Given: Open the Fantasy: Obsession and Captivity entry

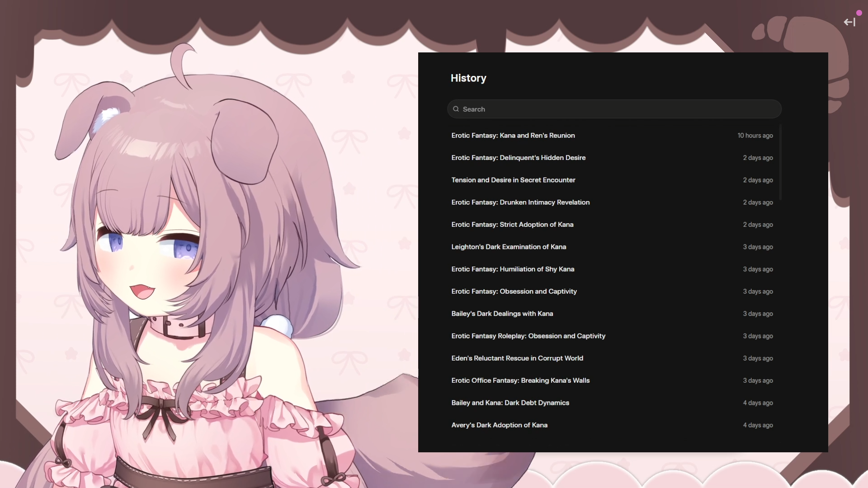Looking at the screenshot, I should coord(514,291).
